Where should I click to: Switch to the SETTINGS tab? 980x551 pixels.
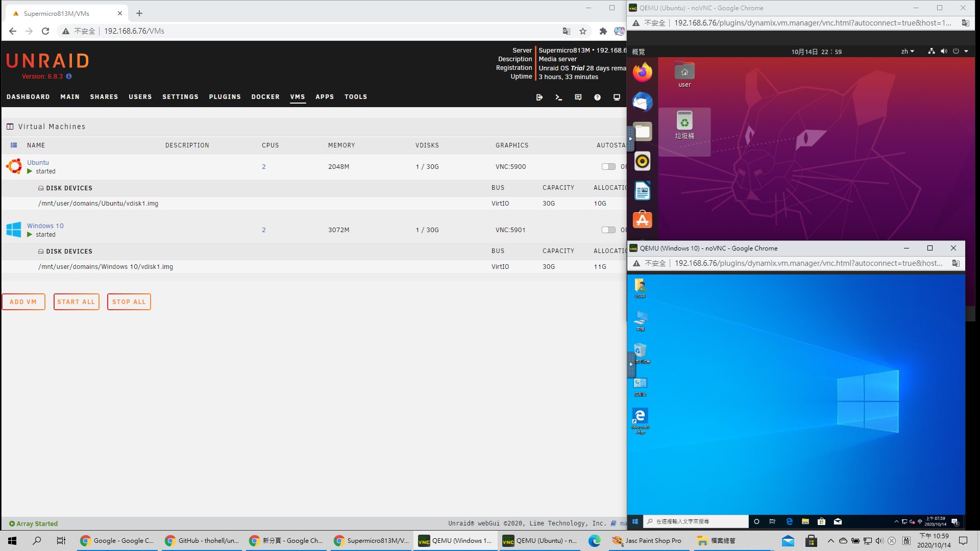(180, 97)
